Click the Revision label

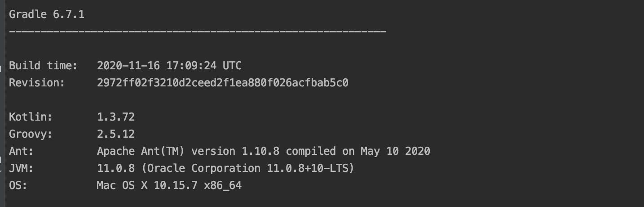[x=37, y=83]
